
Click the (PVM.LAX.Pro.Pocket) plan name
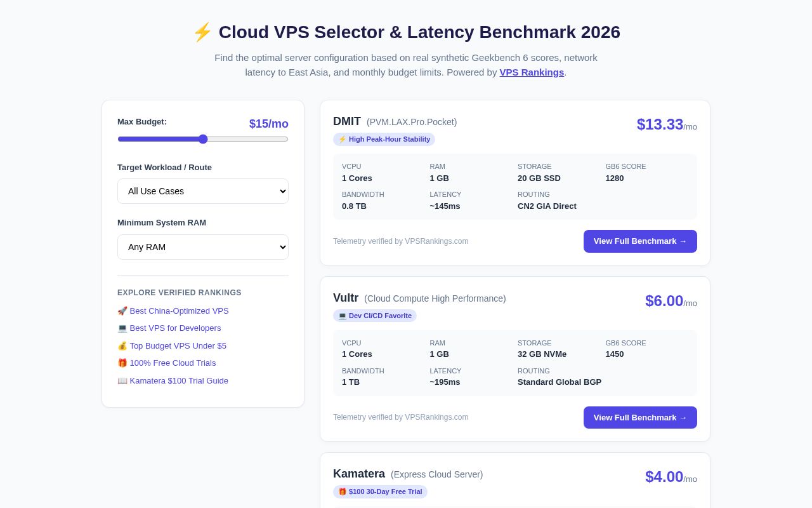point(412,122)
